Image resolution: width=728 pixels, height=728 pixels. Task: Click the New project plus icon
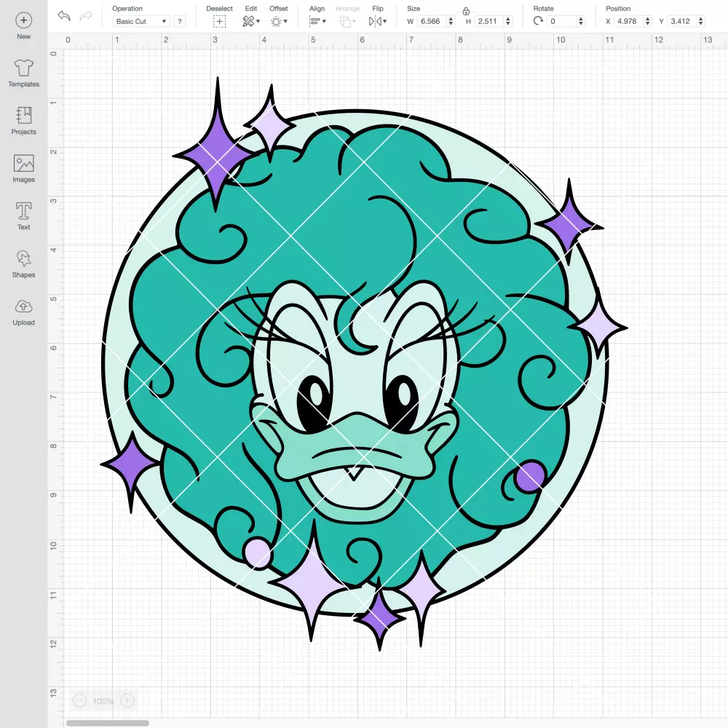24,20
